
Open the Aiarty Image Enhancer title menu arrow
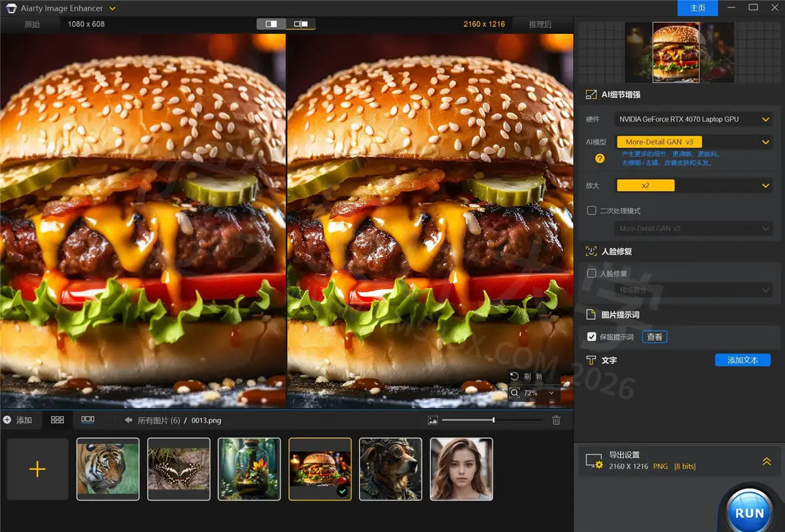(x=113, y=9)
